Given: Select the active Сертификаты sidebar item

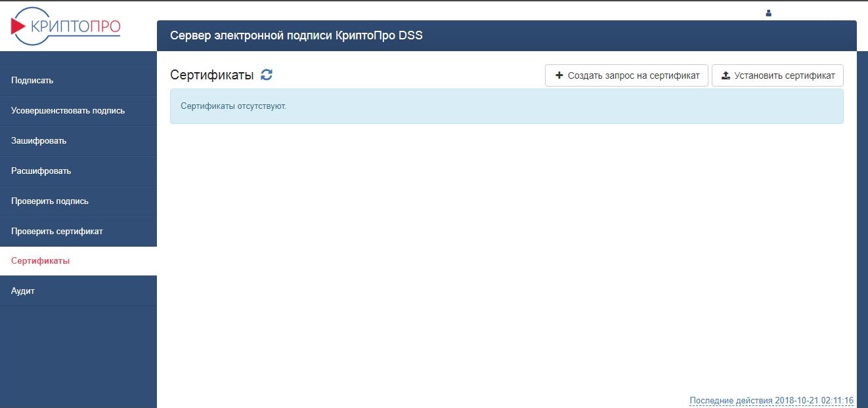Looking at the screenshot, I should coord(78,261).
